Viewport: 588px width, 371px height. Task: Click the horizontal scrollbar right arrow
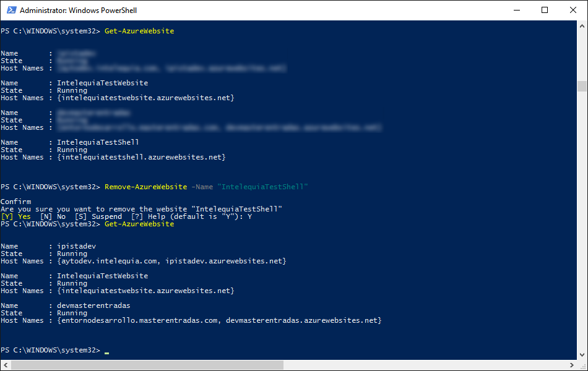point(573,366)
